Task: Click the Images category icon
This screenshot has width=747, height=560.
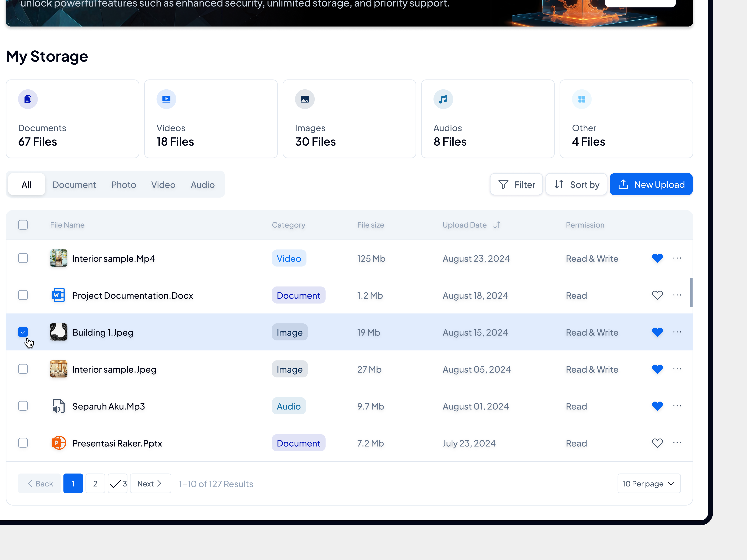Action: click(x=305, y=99)
